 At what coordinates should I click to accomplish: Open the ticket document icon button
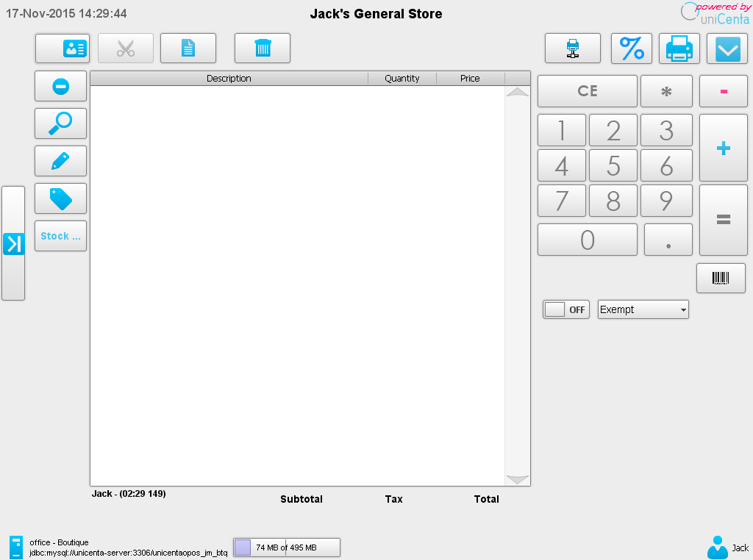(x=188, y=49)
